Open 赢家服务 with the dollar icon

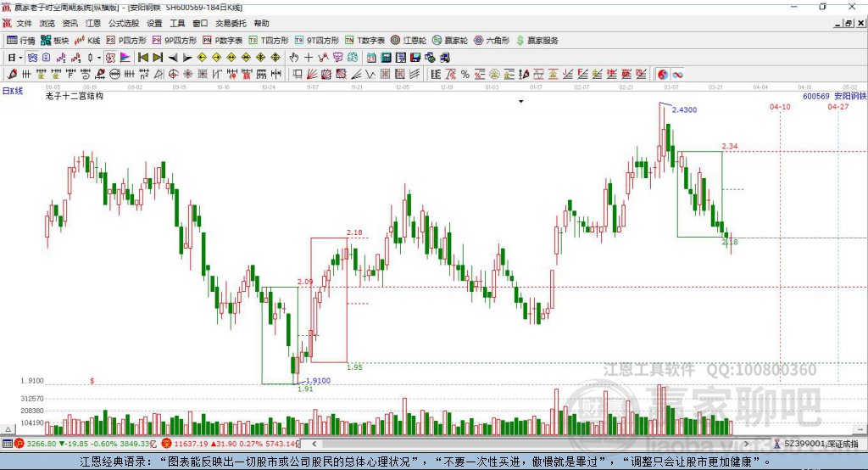coord(537,41)
